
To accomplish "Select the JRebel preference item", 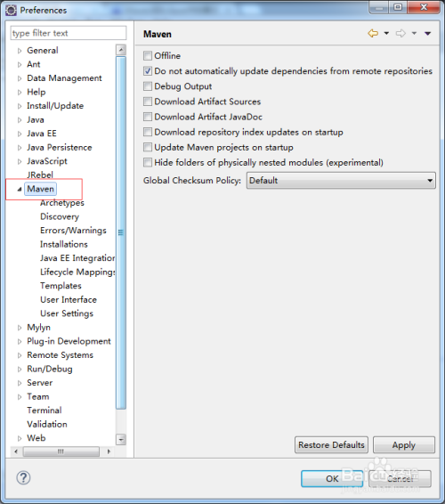I will (40, 175).
